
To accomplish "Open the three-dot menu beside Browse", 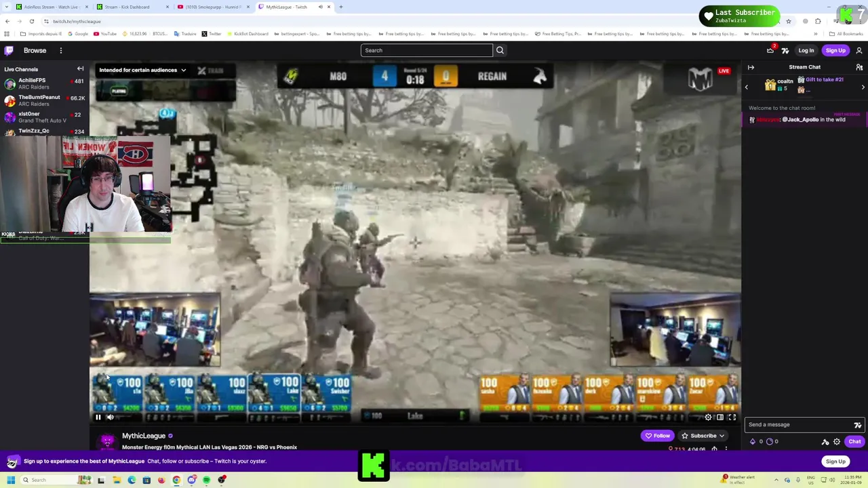I will 60,50.
